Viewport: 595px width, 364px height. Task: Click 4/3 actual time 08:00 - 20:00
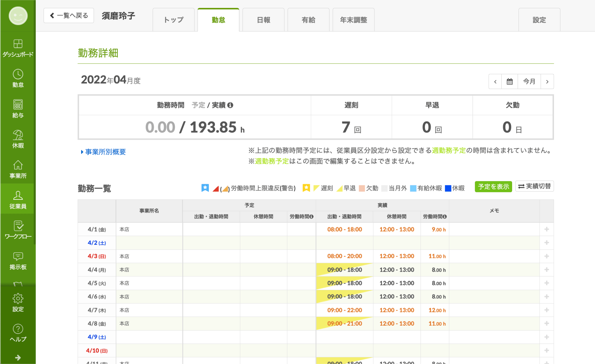tap(345, 256)
